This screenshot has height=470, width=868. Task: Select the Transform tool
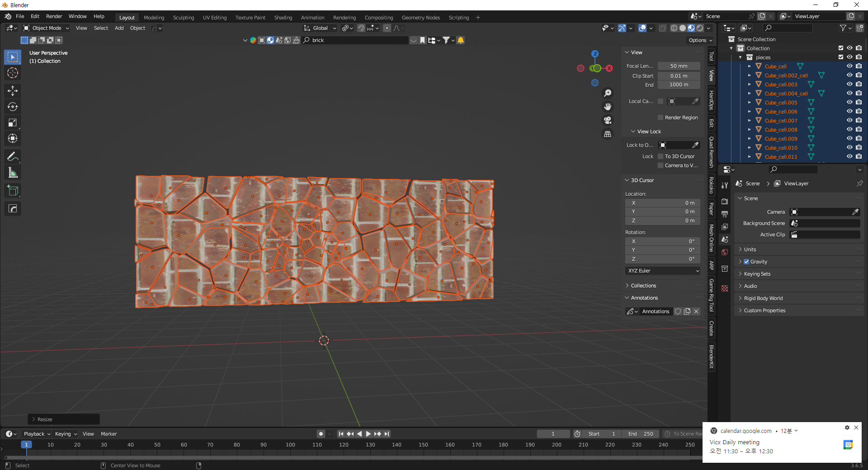tap(13, 138)
